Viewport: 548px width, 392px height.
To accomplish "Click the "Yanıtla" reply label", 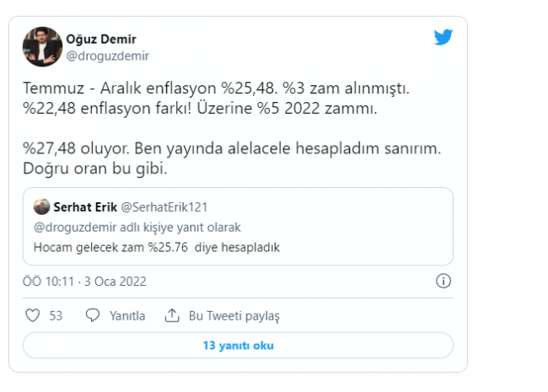I will (x=127, y=315).
